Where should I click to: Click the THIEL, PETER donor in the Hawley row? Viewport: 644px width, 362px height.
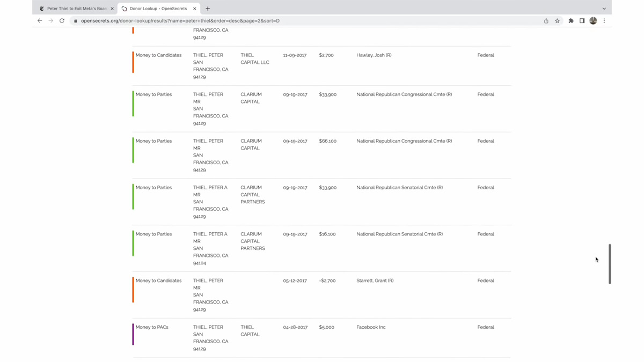click(208, 55)
